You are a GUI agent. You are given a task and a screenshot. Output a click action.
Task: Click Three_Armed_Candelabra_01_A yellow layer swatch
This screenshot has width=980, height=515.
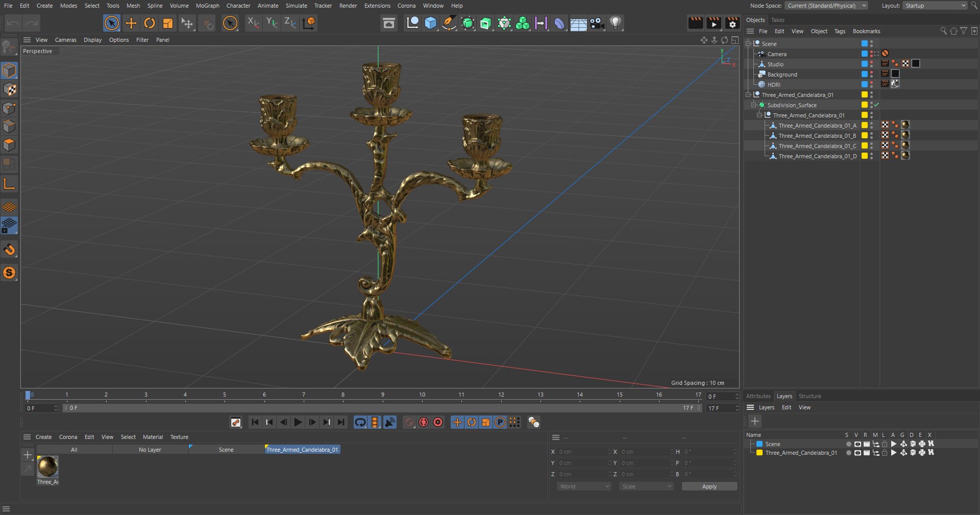tap(865, 126)
